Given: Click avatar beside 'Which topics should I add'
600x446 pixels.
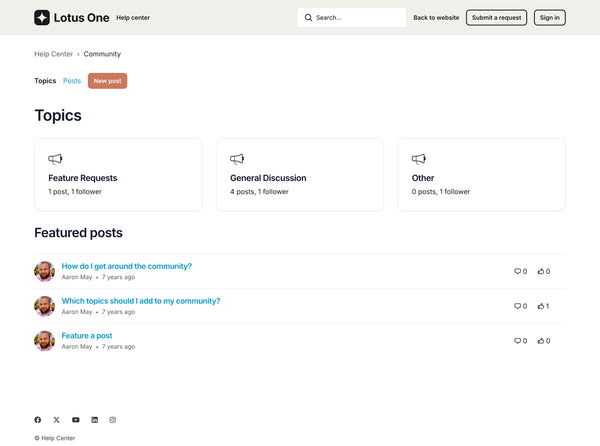Looking at the screenshot, I should point(44,306).
